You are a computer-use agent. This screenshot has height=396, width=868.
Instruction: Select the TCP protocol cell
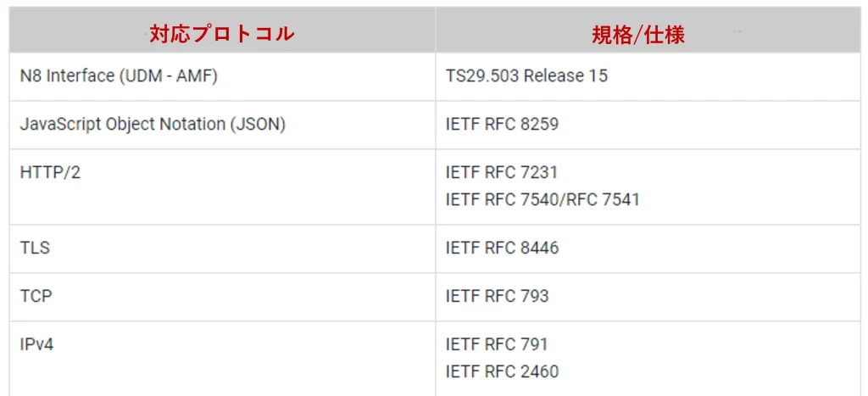[222, 297]
